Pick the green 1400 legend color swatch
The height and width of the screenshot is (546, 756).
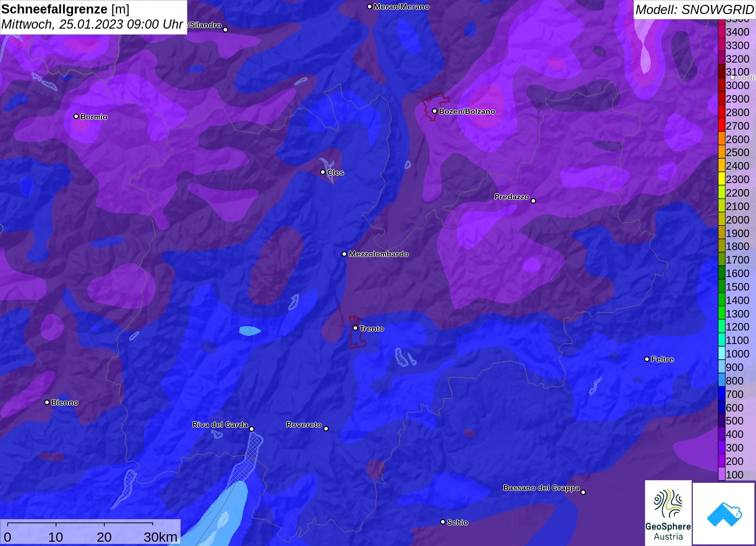pyautogui.click(x=721, y=300)
